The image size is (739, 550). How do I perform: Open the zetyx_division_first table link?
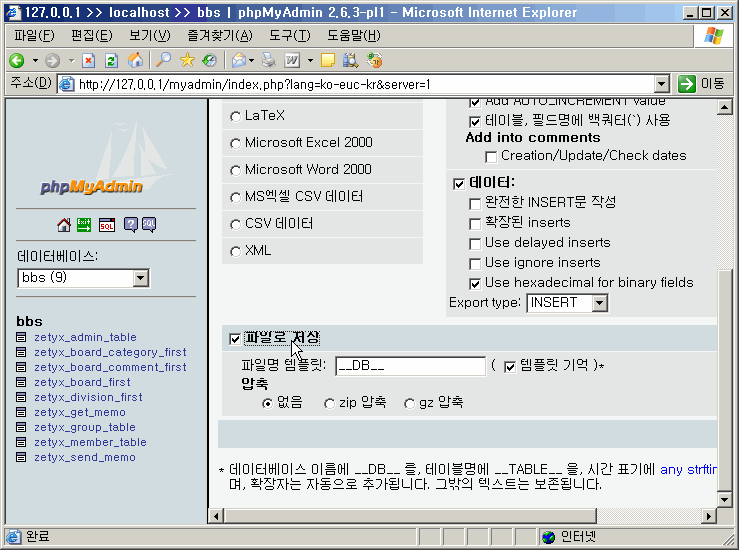click(88, 397)
